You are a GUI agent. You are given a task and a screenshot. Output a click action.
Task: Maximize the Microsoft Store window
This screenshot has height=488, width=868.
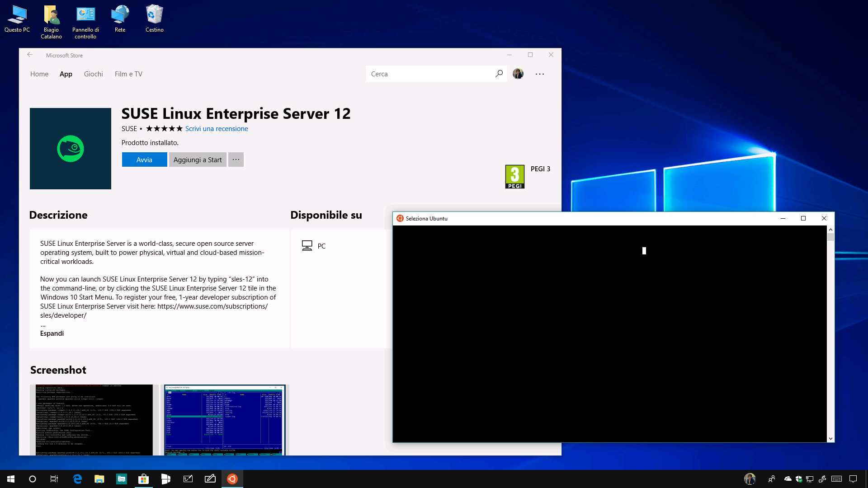coord(530,55)
